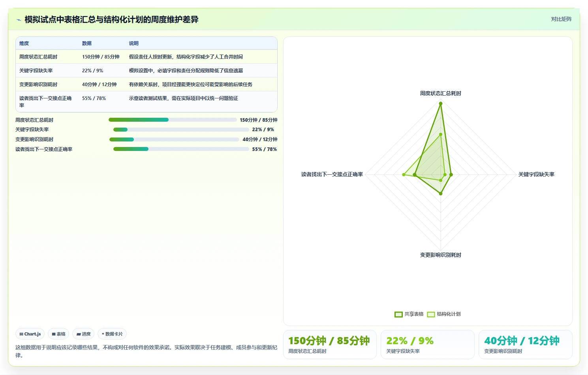Click the 读者找出下一交接点正确率 progress bar
588x375 pixels.
[181, 149]
